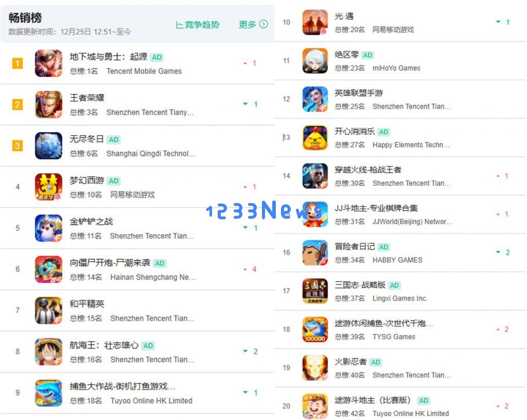Open the 和平精英 game icon
The width and height of the screenshot is (527, 420).
[48, 310]
